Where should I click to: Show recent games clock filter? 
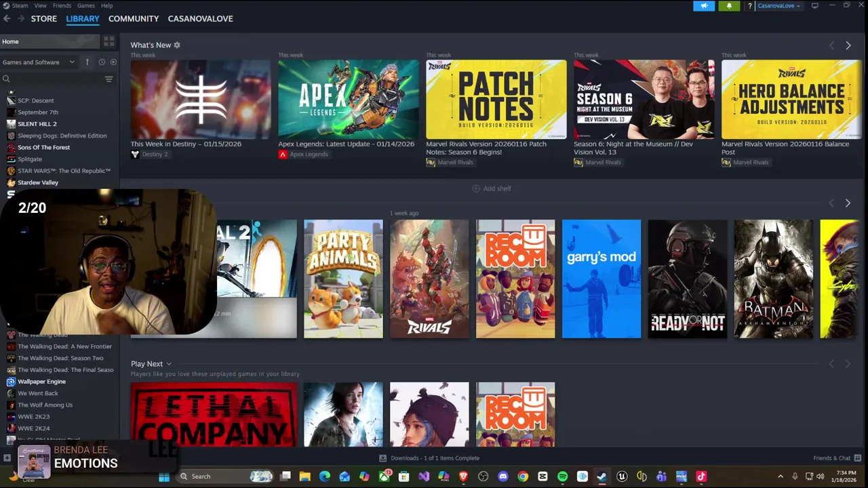tap(102, 62)
